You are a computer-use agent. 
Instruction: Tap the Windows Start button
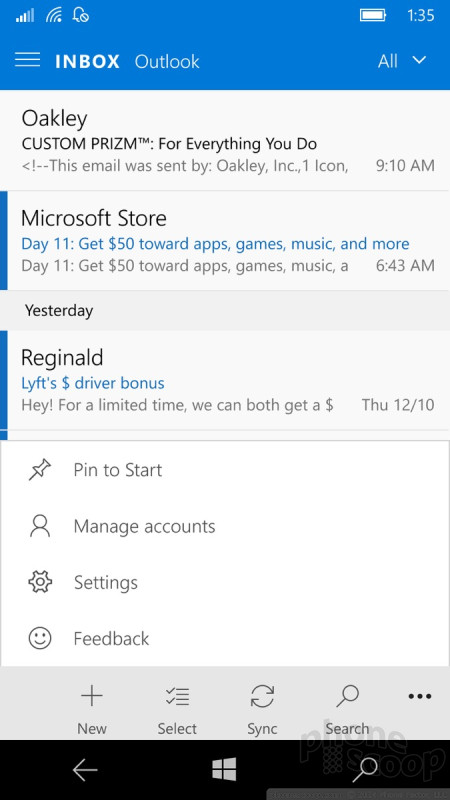(224, 769)
